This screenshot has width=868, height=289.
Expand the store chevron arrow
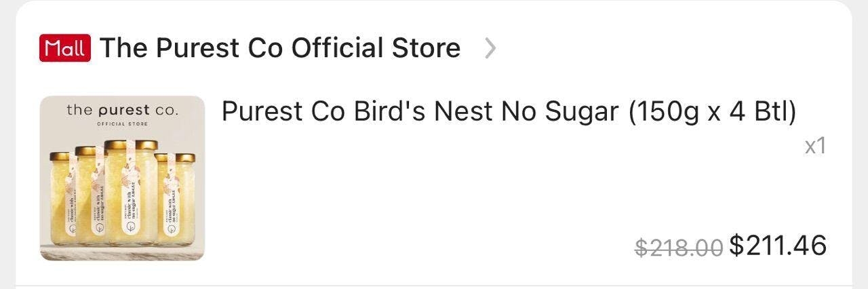pos(490,49)
